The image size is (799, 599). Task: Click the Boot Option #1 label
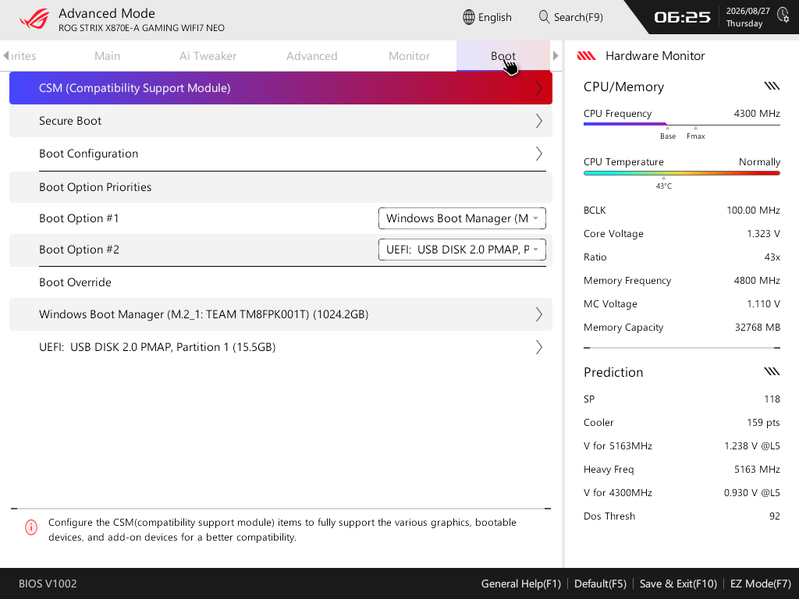tap(79, 219)
